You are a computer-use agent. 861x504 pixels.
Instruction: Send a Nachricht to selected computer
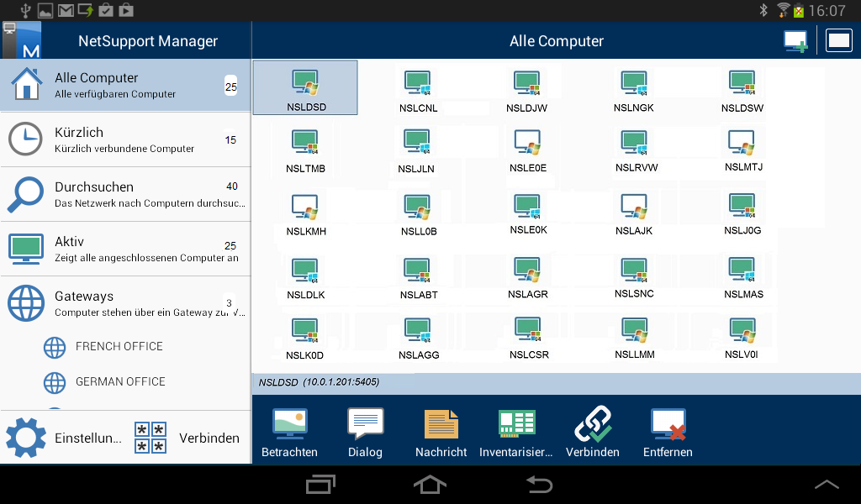(441, 428)
